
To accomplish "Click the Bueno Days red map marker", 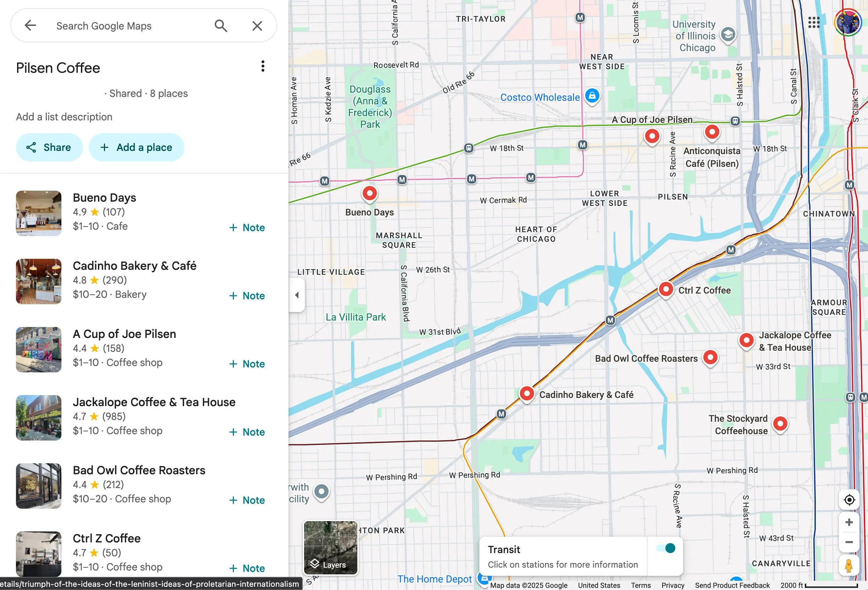I will click(369, 193).
